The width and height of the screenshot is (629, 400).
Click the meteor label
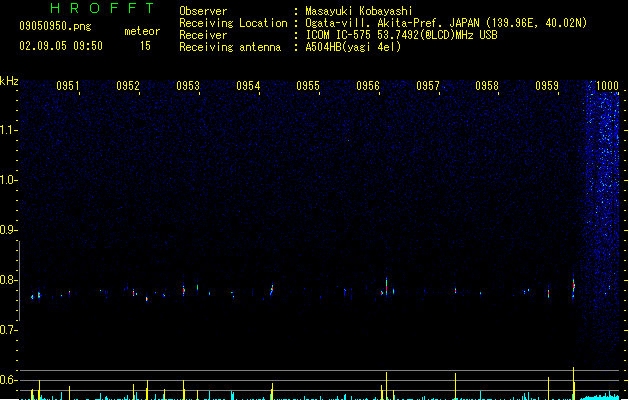point(142,31)
